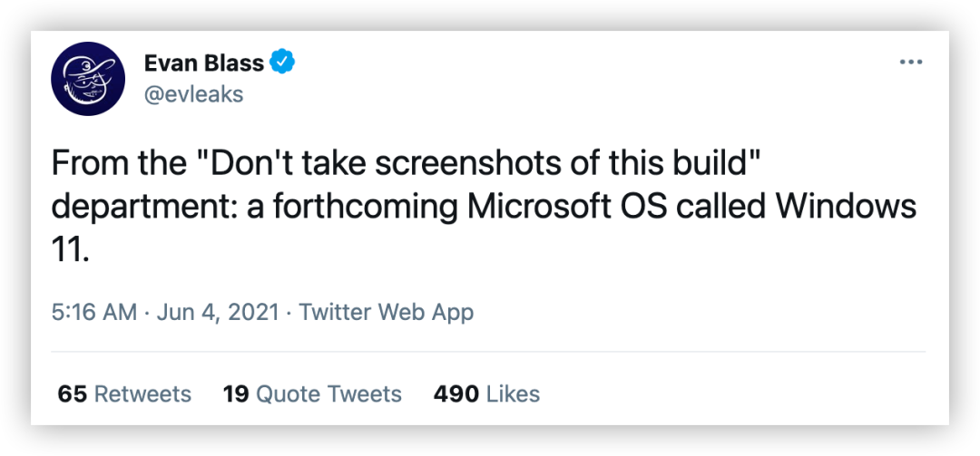Open the three-dot more options menu

pyautogui.click(x=910, y=62)
